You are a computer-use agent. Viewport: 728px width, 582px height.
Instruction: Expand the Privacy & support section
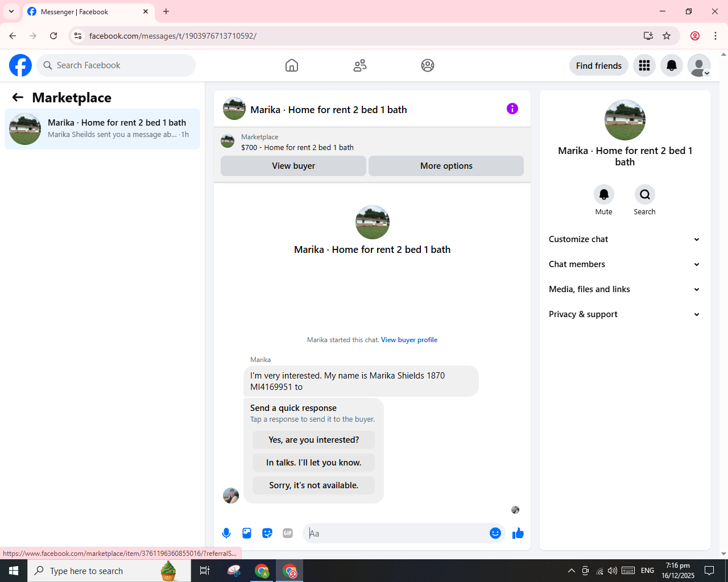(x=624, y=314)
